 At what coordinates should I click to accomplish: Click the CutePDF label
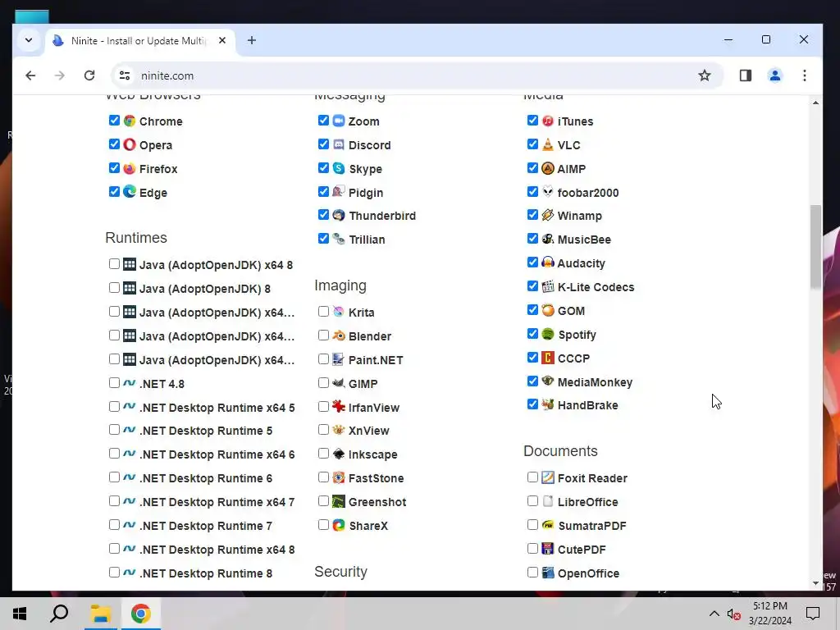[582, 550]
